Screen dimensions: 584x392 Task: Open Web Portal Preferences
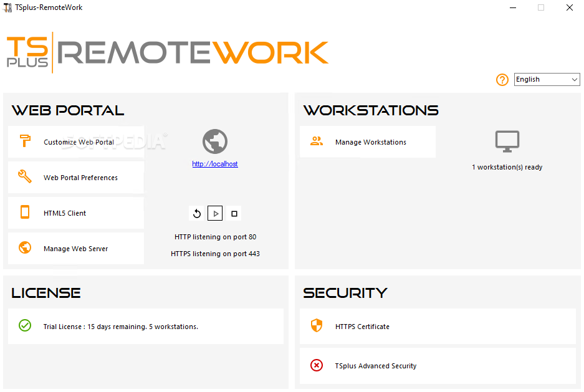point(76,177)
